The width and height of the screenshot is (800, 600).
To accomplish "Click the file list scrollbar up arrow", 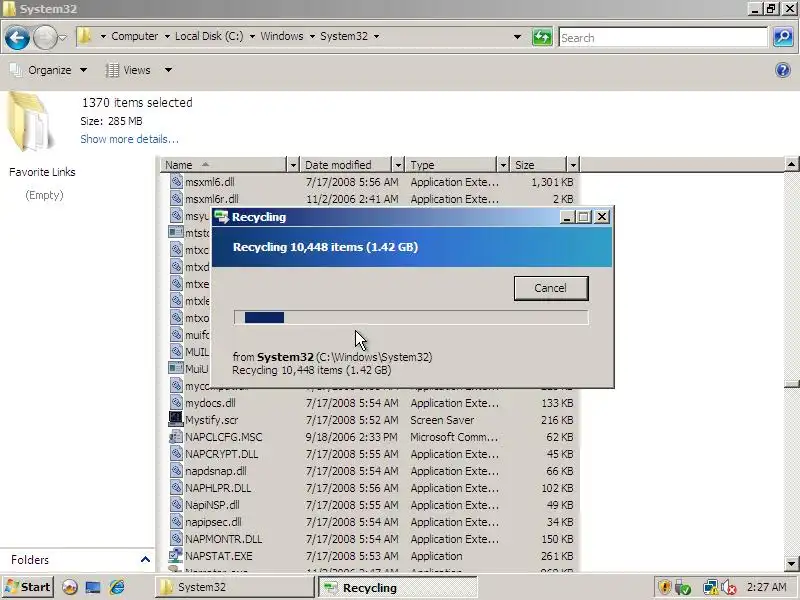I will tap(791, 164).
